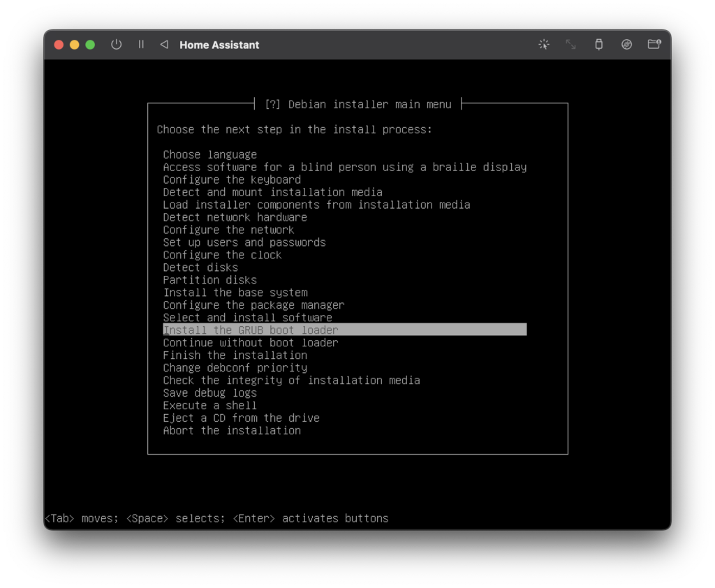Click the Debian installer main menu heading
This screenshot has height=588, width=715.
(358, 105)
